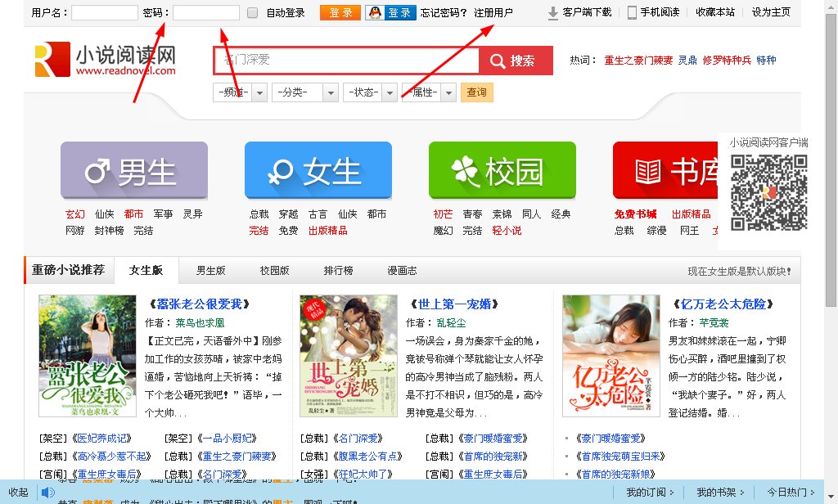838x504 pixels.
Task: Open the 男生 male category tile
Action: pos(134,171)
